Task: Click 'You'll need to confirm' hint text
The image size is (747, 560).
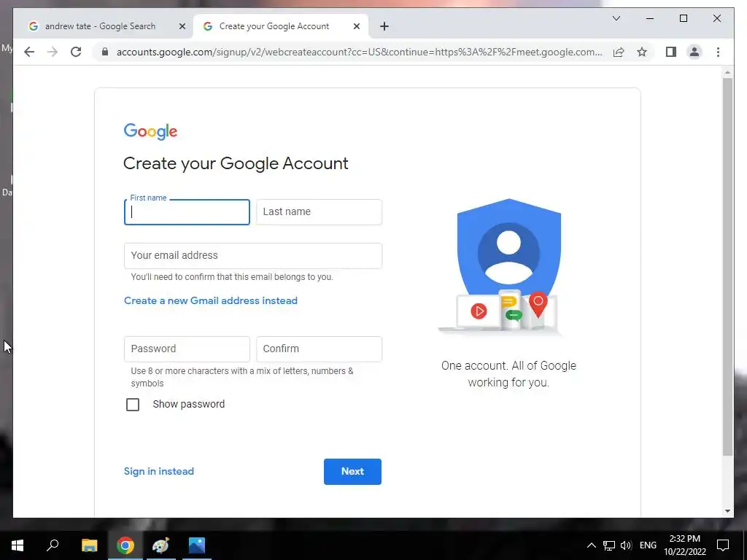Action: tap(232, 276)
